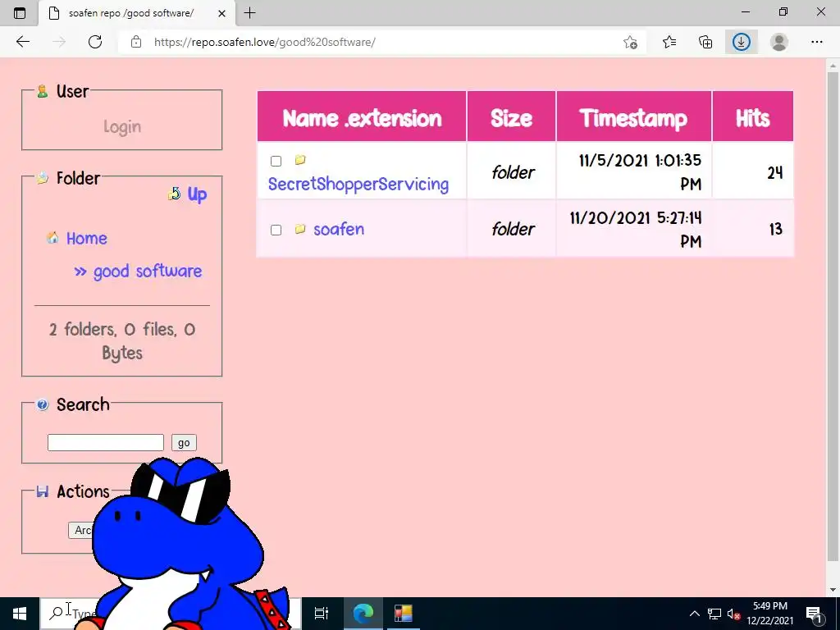840x630 pixels.
Task: Open the Windows Start menu
Action: pos(20,614)
